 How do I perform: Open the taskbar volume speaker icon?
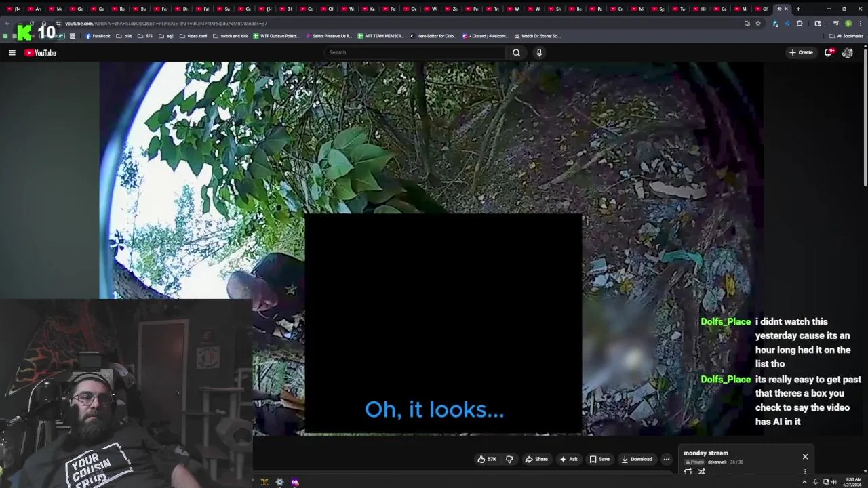click(x=834, y=482)
